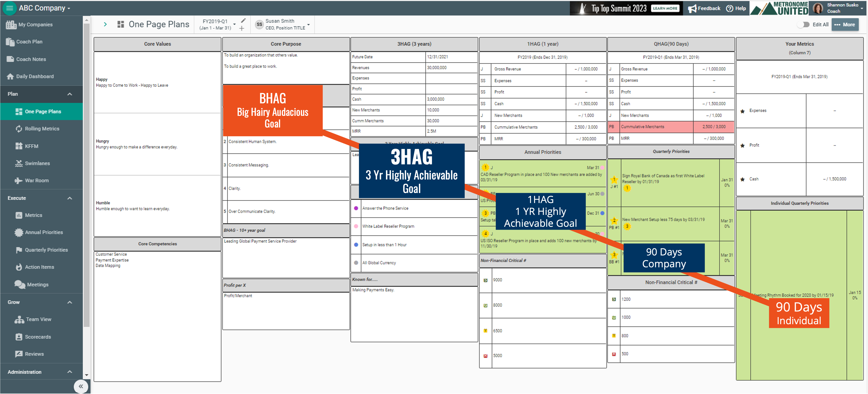The width and height of the screenshot is (868, 394).
Task: Click the Feedback megaphone icon
Action: click(692, 8)
